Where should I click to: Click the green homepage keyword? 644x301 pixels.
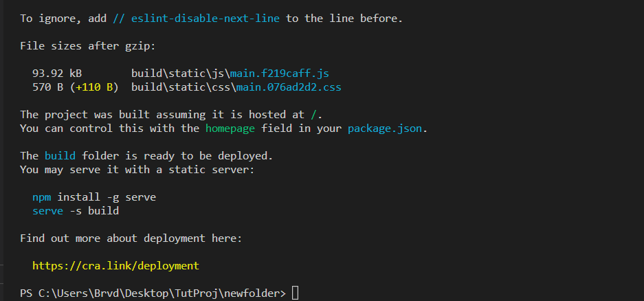tap(230, 129)
